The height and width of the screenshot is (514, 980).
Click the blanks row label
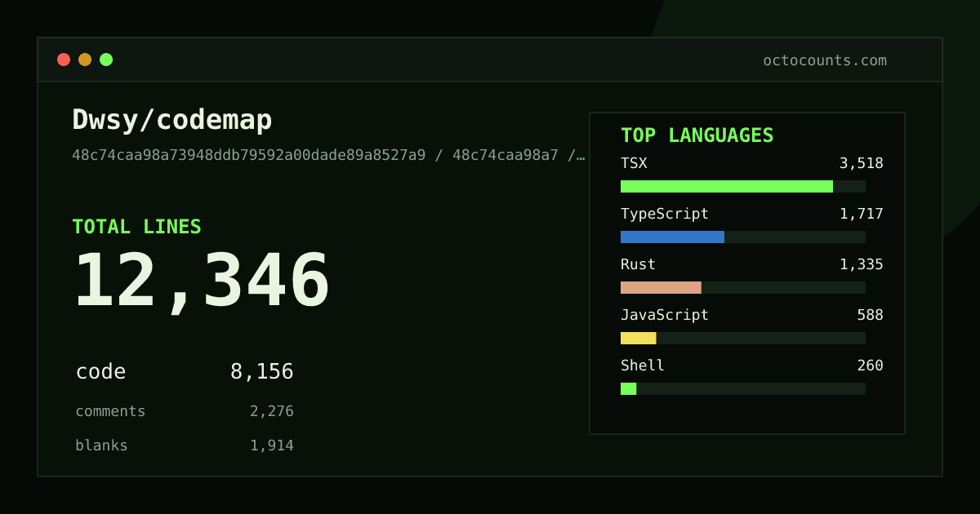[101, 445]
